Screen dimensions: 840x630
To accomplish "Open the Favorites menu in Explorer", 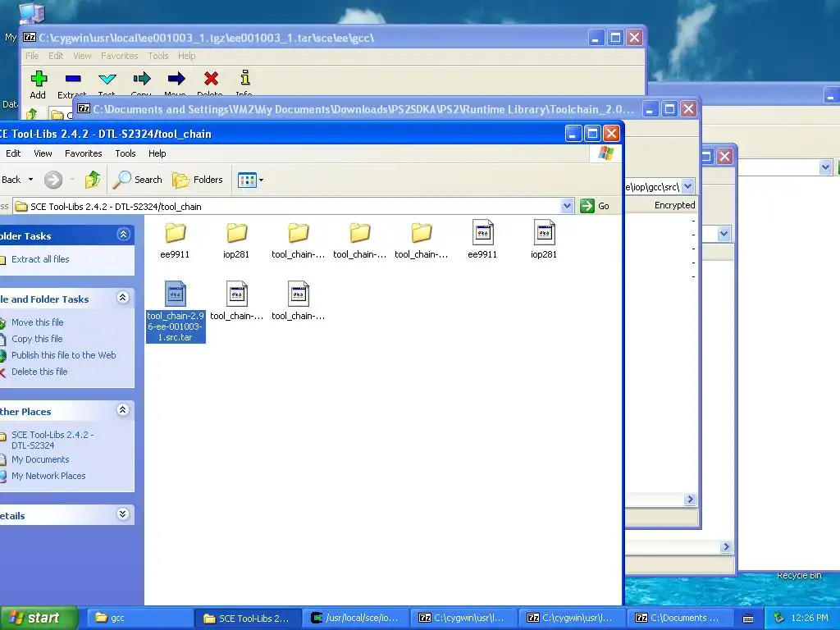I will (x=83, y=153).
